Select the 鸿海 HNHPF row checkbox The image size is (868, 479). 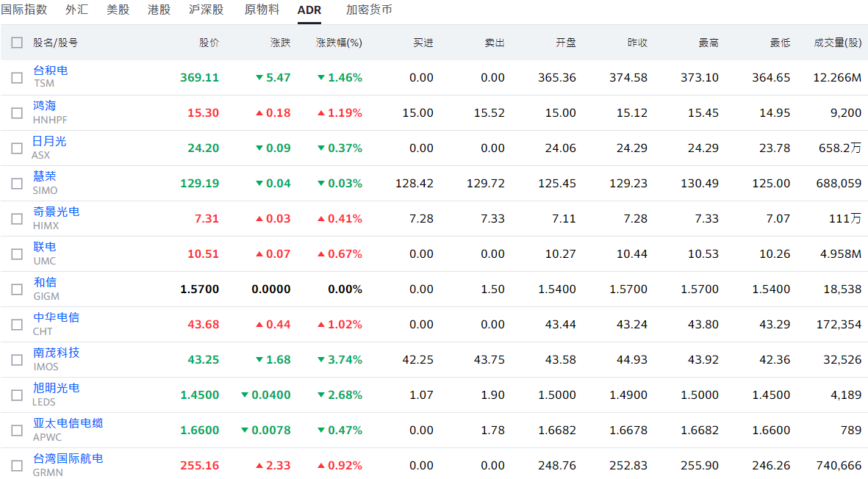pos(17,113)
